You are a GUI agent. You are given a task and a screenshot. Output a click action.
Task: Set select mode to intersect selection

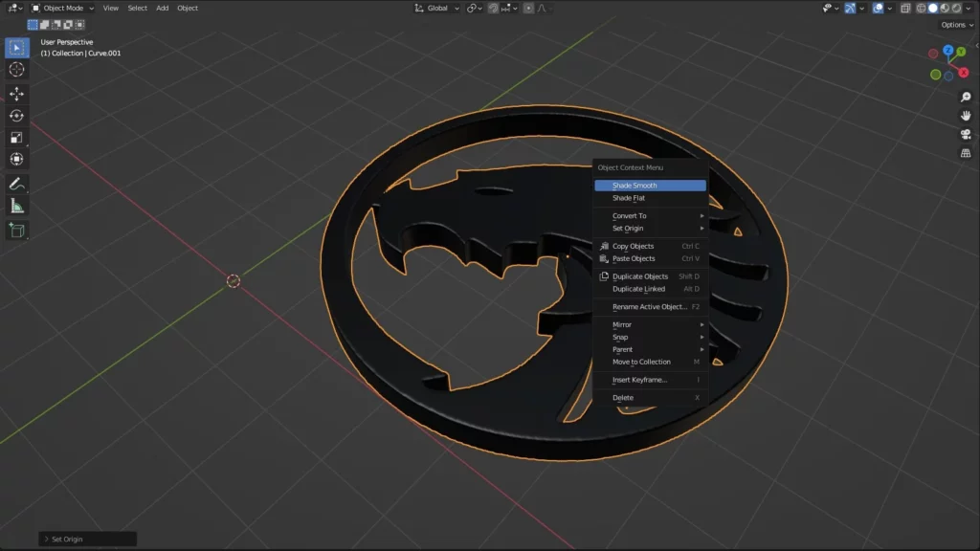point(80,24)
